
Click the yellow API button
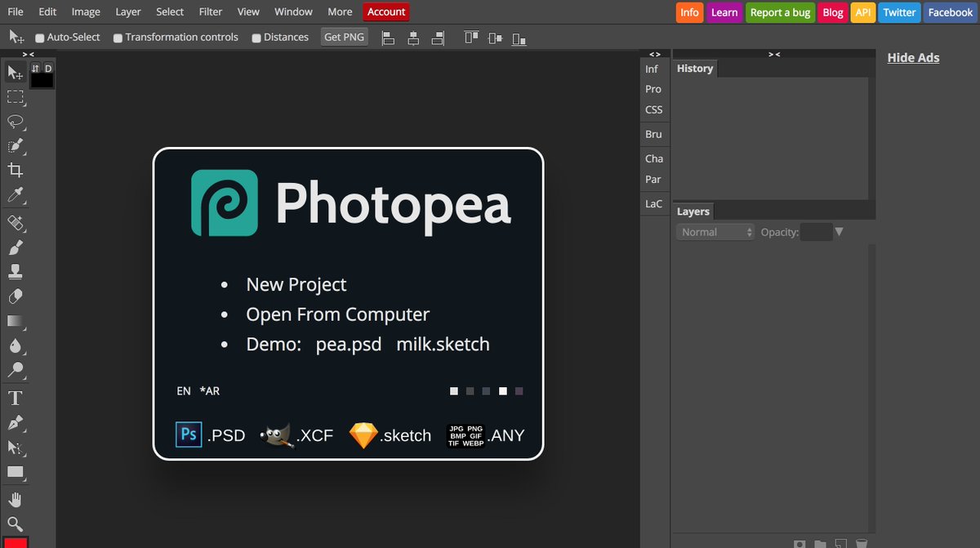tap(863, 12)
